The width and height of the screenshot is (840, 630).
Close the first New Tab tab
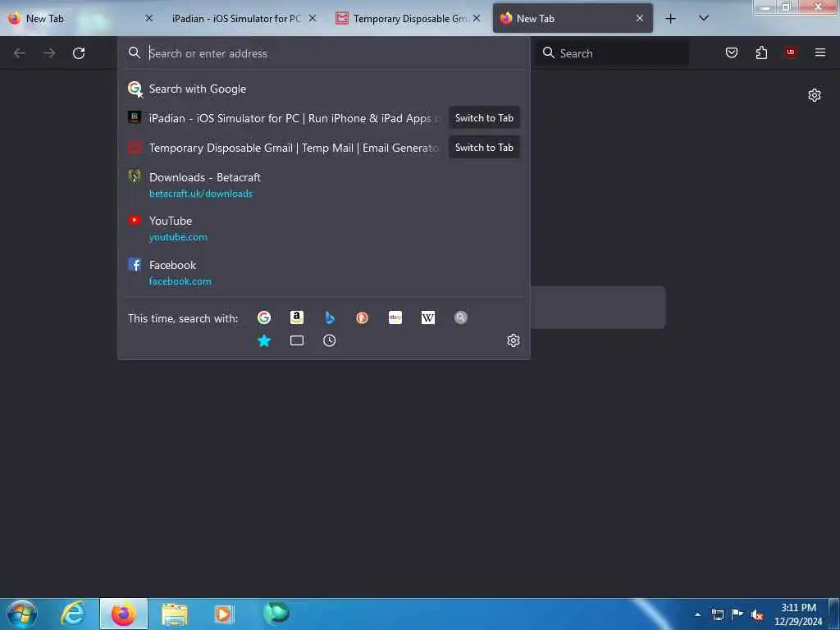click(149, 18)
